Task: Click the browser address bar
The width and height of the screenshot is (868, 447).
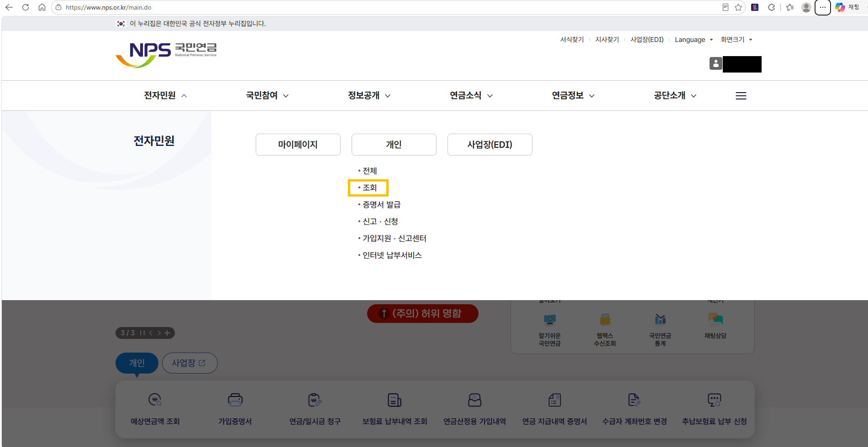Action: [x=388, y=7]
